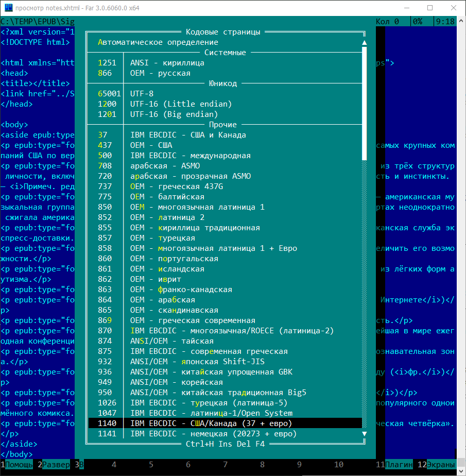Select арабская прозрачная ASMO (720)
The height and width of the screenshot is (476, 466).
pyautogui.click(x=225, y=176)
